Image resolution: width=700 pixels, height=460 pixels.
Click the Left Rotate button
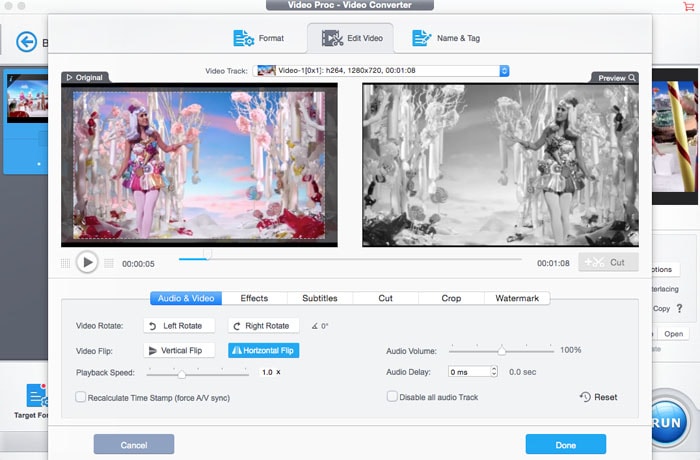179,326
